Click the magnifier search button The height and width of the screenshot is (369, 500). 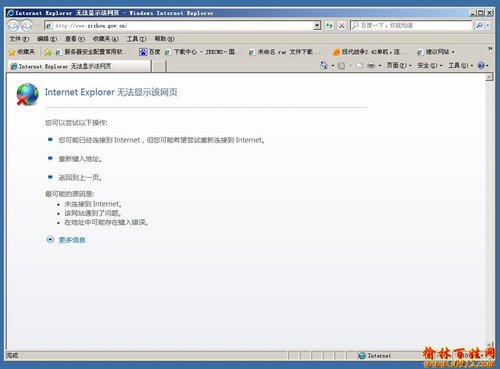[x=479, y=25]
